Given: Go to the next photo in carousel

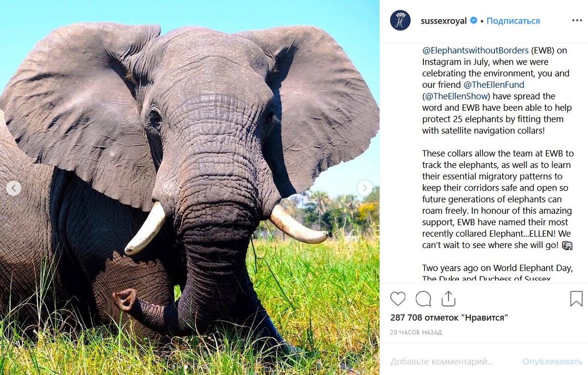Looking at the screenshot, I should pos(365,188).
